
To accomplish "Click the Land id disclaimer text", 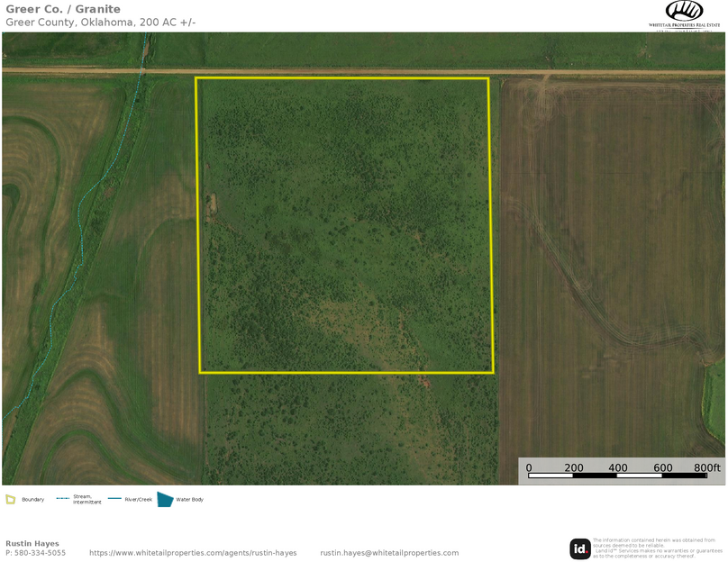I will (x=657, y=548).
